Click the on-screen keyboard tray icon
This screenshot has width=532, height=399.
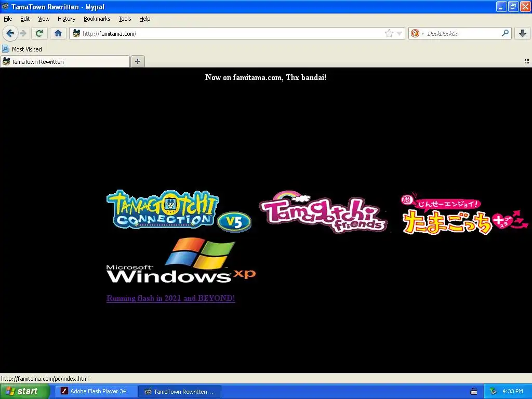tap(474, 392)
